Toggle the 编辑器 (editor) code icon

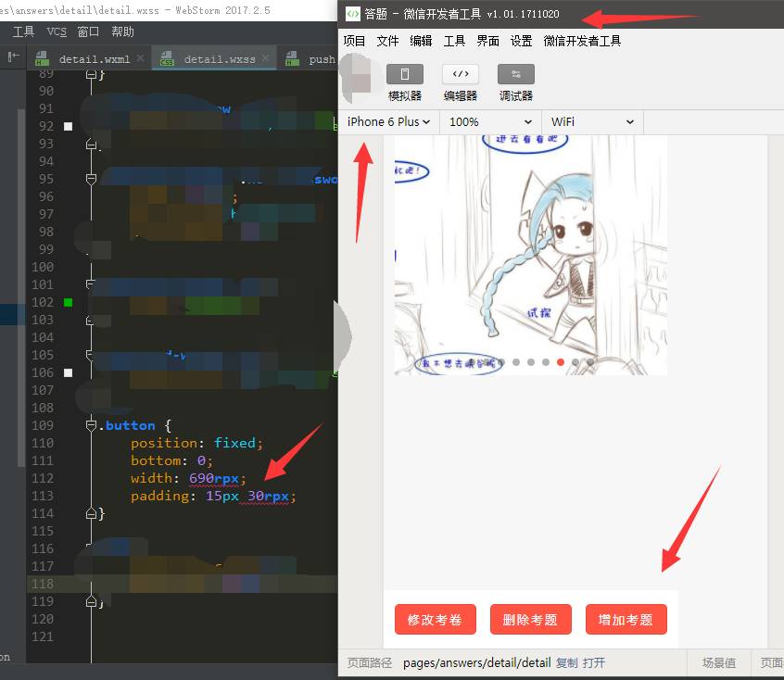point(460,74)
